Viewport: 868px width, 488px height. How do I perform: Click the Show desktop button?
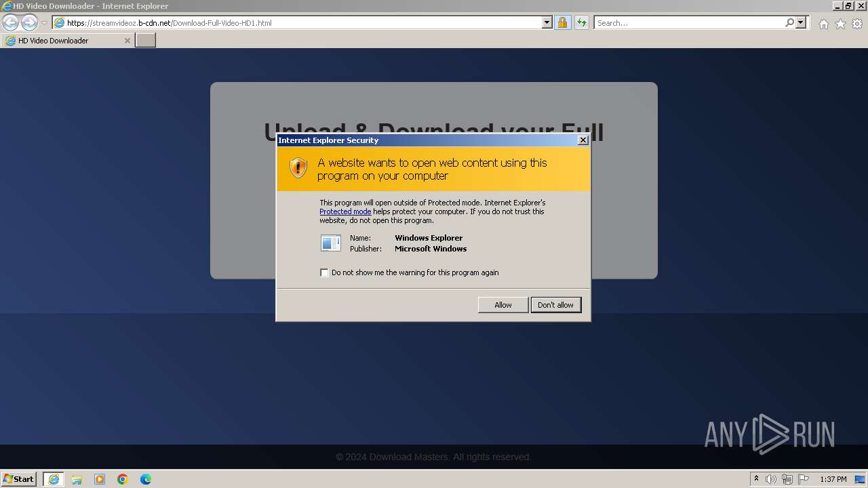860,479
